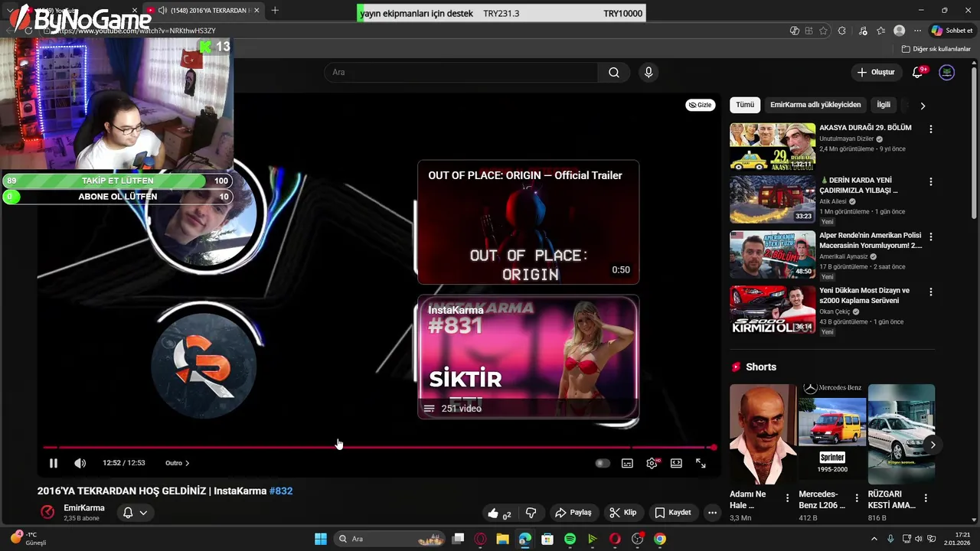Click the Paylaş share button
Screen dimensions: 980x551
(x=573, y=513)
